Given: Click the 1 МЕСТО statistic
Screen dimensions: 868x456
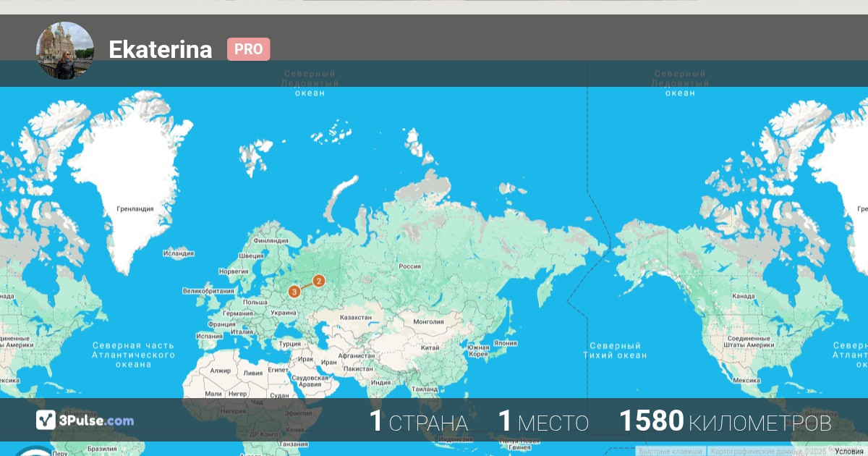Looking at the screenshot, I should coord(543,422).
